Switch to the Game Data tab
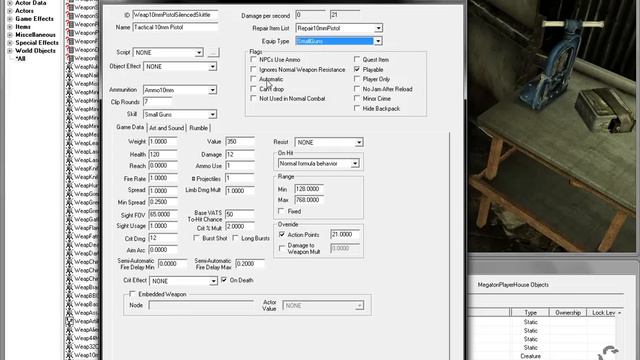Screen dimensions: 640x360 tap(130, 127)
